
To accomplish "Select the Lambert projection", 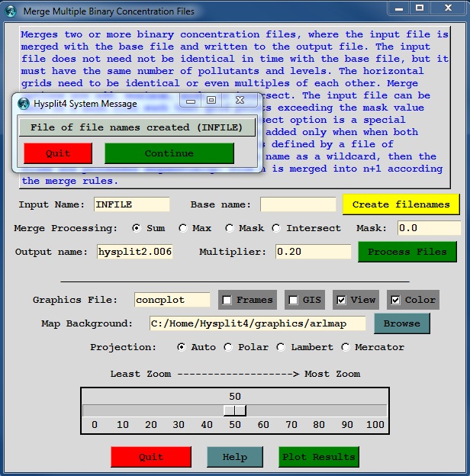I will pyautogui.click(x=282, y=347).
